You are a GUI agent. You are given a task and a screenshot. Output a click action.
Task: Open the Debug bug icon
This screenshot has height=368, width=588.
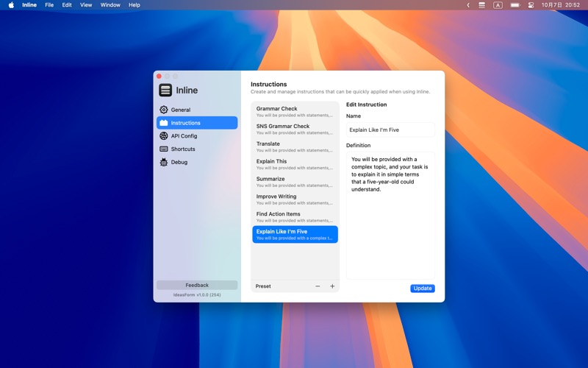[x=164, y=163]
